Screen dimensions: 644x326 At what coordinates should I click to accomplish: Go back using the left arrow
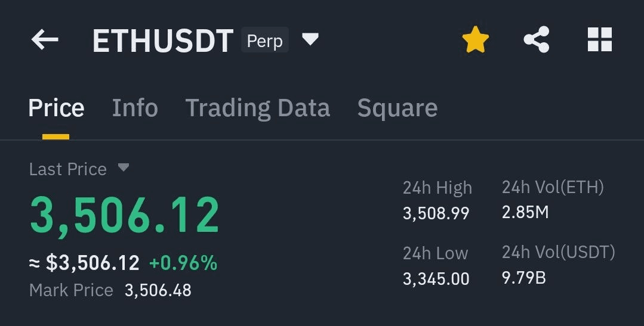click(x=45, y=40)
